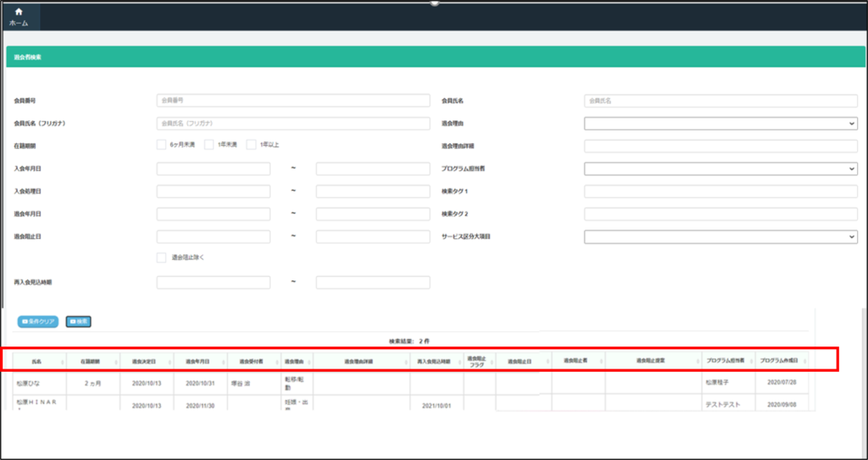Sort results by プログラム担当者 column

(727, 361)
